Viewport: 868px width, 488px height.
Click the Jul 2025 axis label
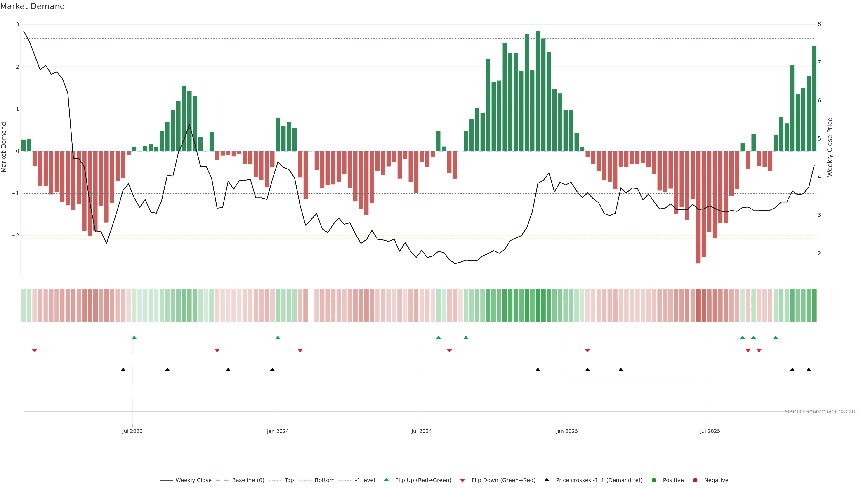pyautogui.click(x=710, y=432)
